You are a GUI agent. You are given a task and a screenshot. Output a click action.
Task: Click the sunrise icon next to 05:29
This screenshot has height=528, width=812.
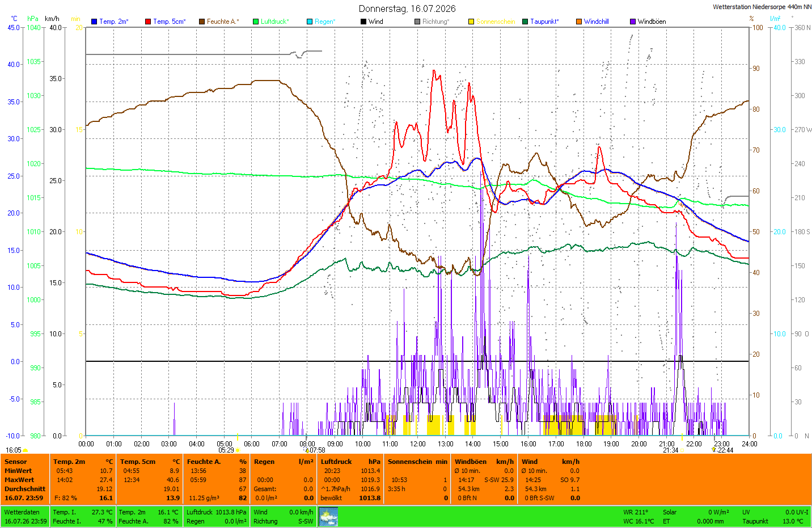tap(238, 450)
